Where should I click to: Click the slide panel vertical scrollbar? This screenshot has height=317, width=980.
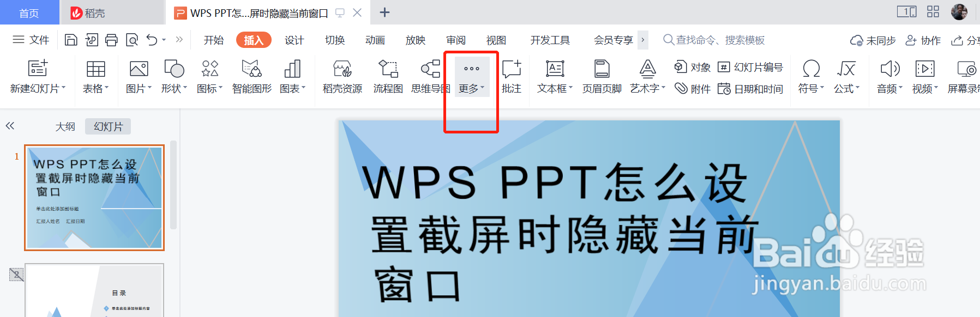(173, 185)
